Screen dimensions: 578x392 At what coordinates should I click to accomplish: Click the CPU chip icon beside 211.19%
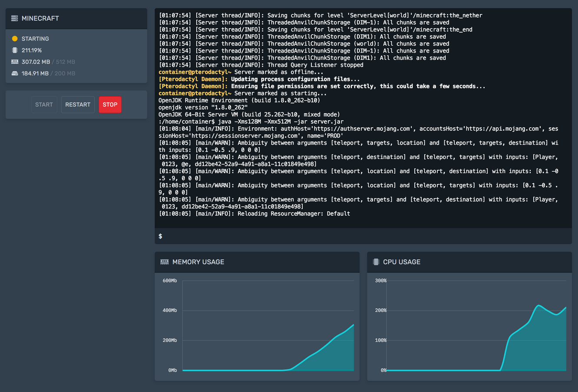15,50
